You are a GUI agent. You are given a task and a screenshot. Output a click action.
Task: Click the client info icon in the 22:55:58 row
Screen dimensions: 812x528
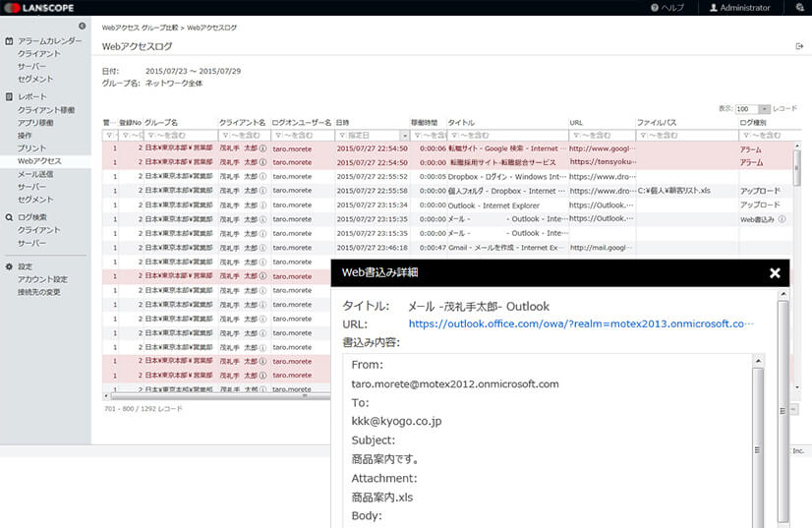click(263, 191)
